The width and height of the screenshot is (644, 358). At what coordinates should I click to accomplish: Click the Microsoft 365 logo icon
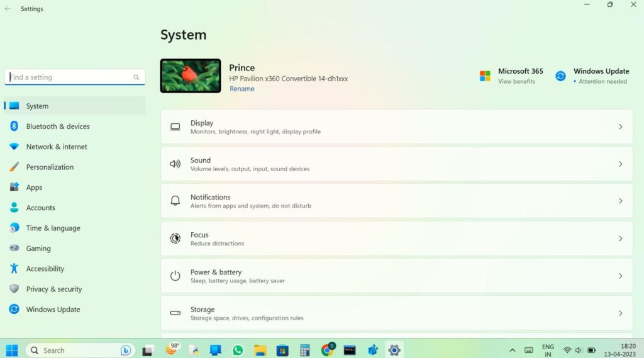[x=485, y=76]
